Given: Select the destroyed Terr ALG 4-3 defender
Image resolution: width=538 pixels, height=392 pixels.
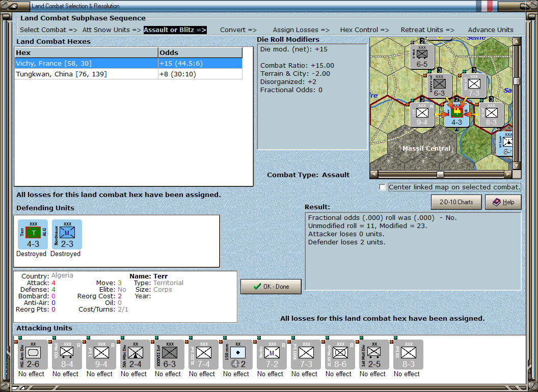Looking at the screenshot, I should pyautogui.click(x=33, y=234).
